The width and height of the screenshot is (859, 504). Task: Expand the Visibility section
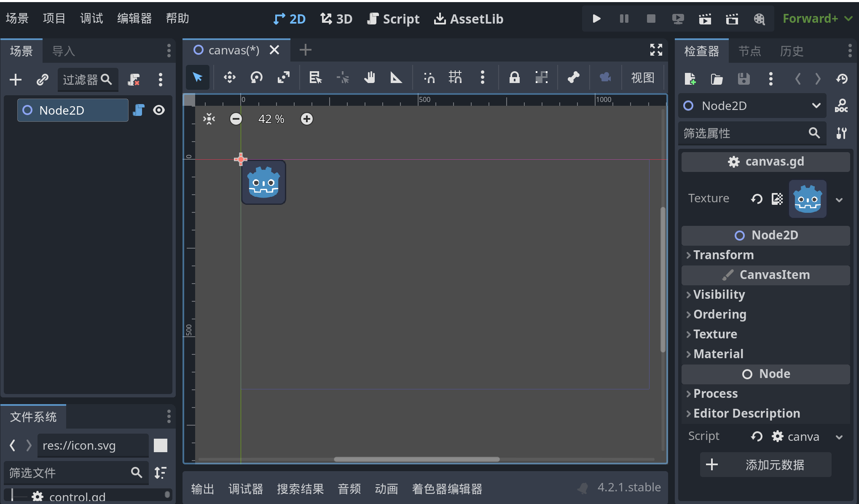click(x=719, y=295)
